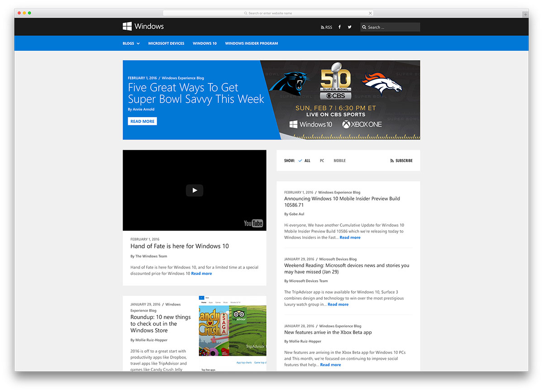The height and width of the screenshot is (392, 543).
Task: Show only MOBILE posts
Action: coord(339,160)
